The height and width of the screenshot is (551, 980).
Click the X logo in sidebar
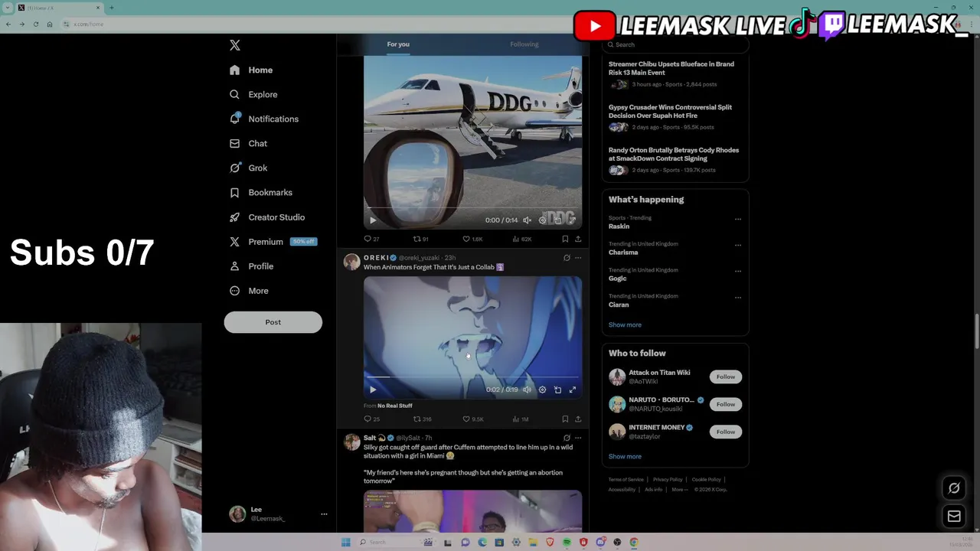tap(235, 45)
